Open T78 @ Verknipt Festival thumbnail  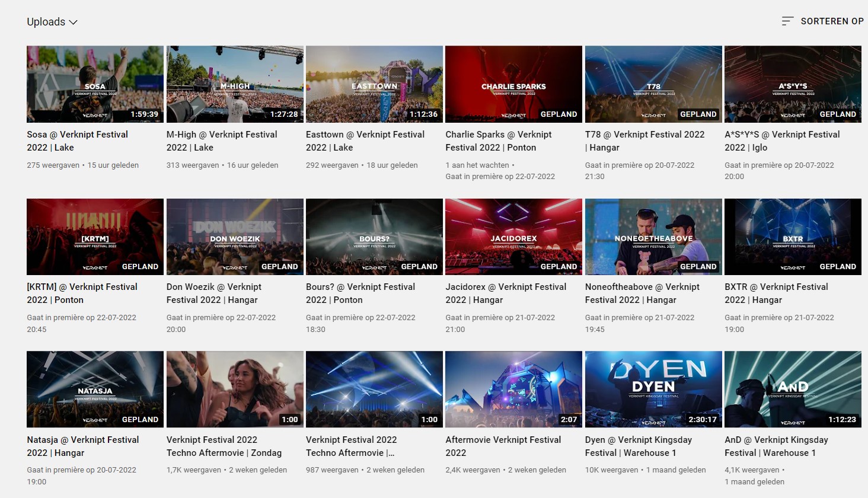point(653,84)
